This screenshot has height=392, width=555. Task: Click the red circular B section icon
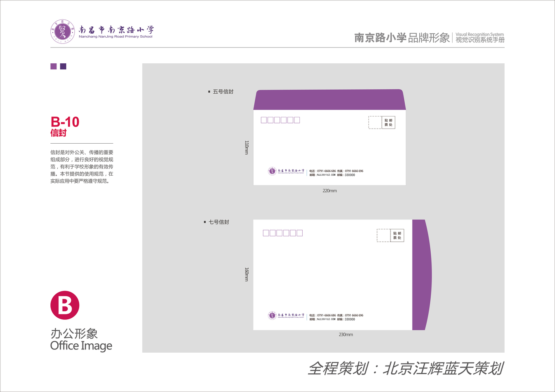(65, 305)
